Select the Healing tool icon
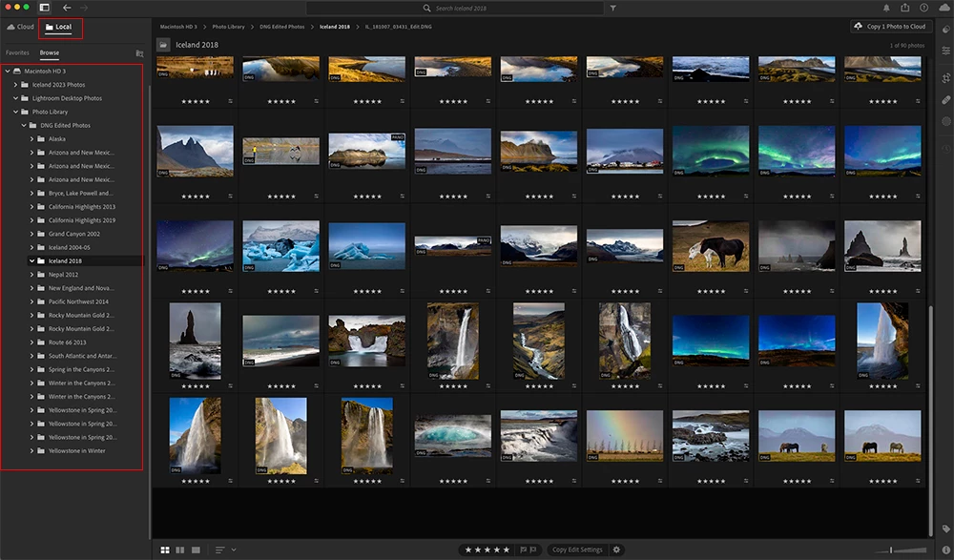The image size is (954, 560). [x=945, y=99]
